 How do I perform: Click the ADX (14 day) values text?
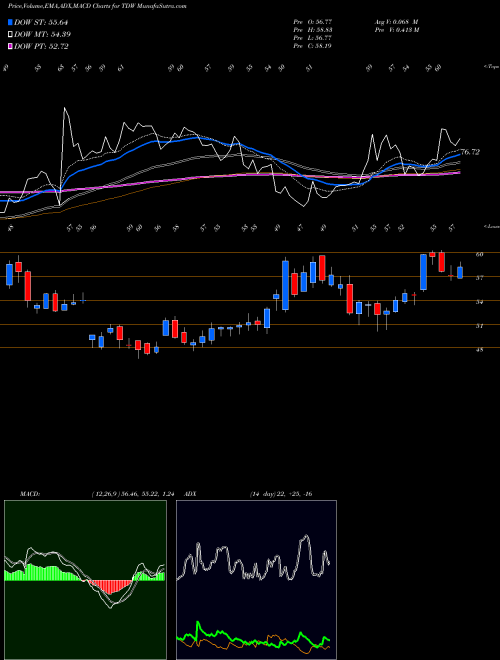281,494
